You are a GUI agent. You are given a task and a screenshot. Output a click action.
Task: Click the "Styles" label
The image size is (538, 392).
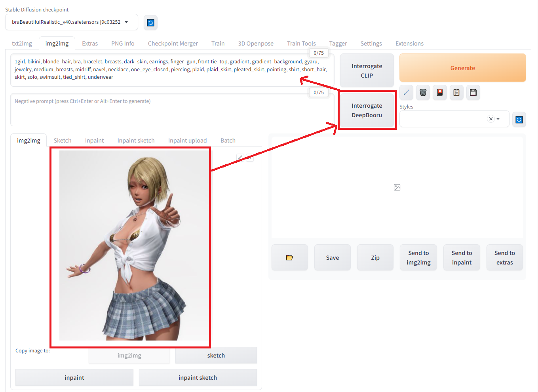pos(406,107)
